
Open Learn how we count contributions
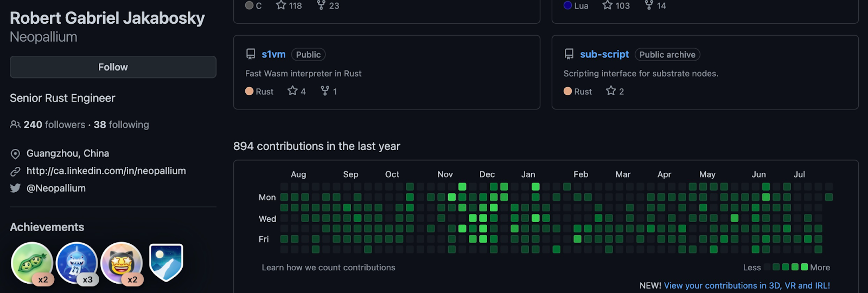328,268
